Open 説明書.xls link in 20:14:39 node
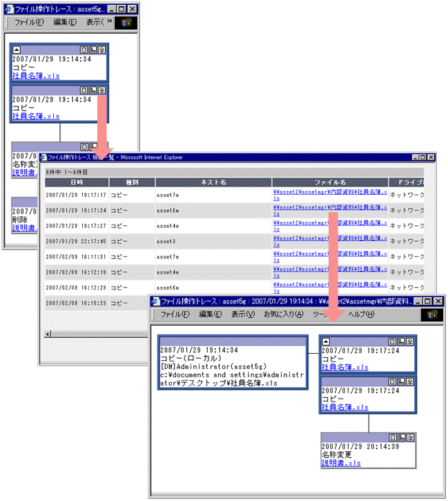The width and height of the screenshot is (448, 501). point(341,463)
